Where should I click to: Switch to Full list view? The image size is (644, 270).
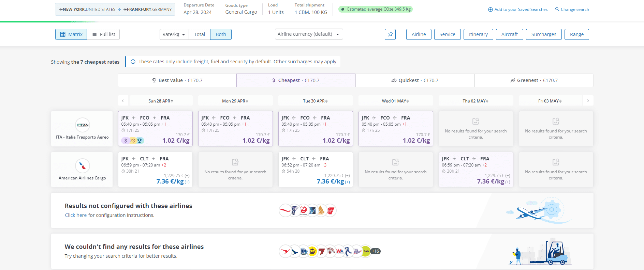pos(103,34)
